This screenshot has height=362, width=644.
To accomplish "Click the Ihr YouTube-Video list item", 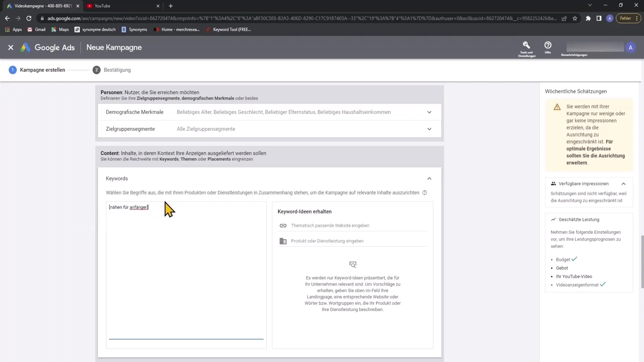I will (574, 277).
